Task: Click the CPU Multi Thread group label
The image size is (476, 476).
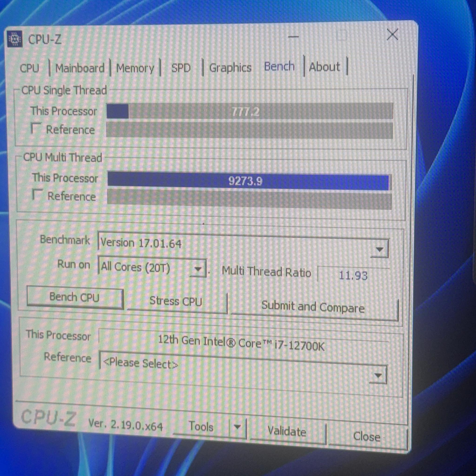Action: pos(63,158)
